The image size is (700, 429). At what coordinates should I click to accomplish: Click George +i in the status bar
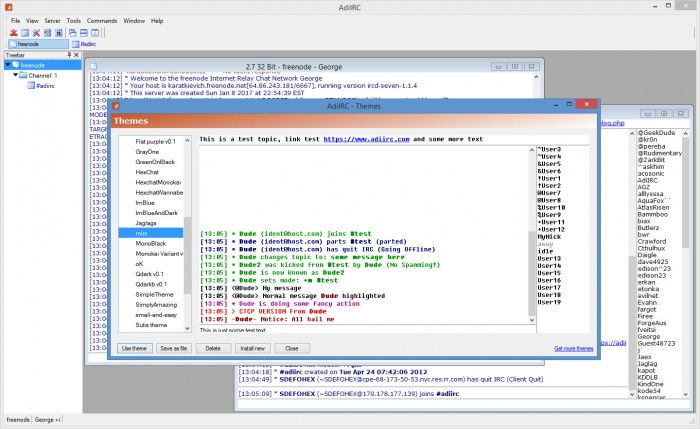[47, 420]
